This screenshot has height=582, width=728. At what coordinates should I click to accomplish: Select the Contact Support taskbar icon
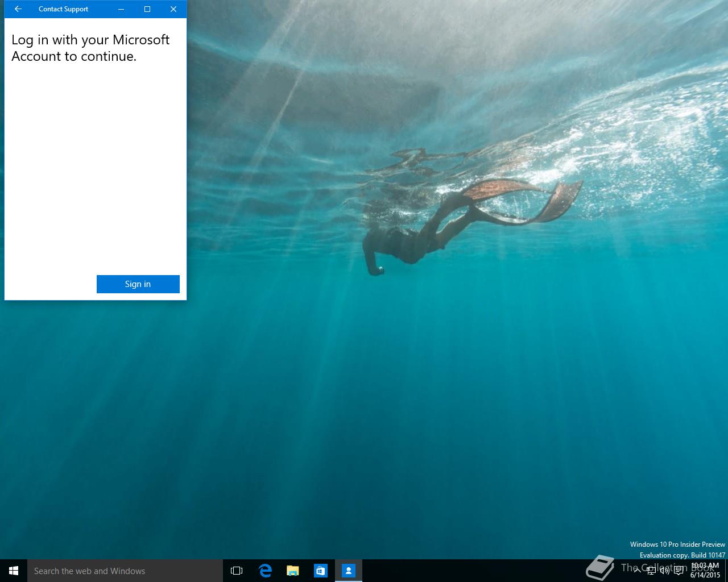pos(349,571)
